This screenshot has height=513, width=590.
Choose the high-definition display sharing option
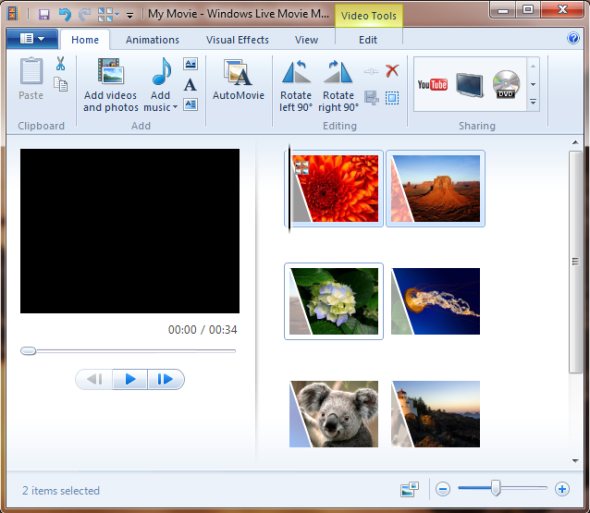tap(469, 85)
